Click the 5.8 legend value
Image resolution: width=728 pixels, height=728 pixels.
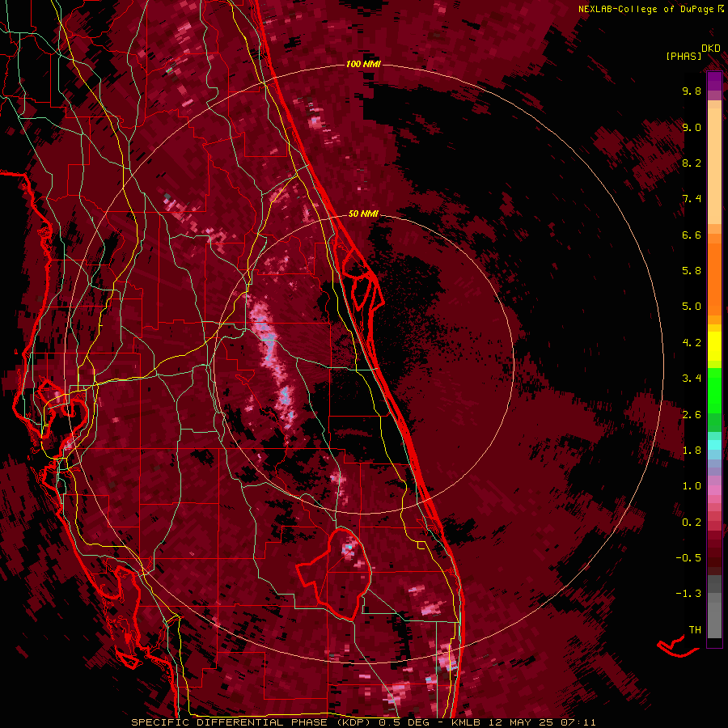click(x=692, y=271)
